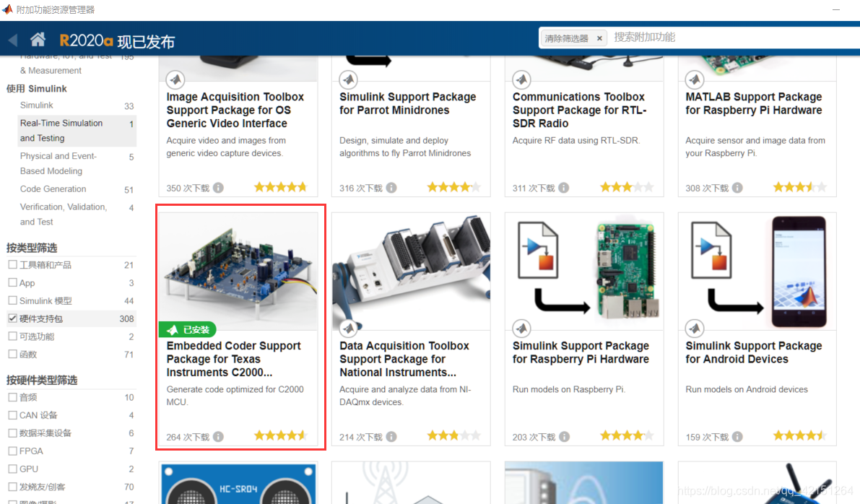
Task: Open R2020a 现已发布 banner link
Action: click(117, 40)
